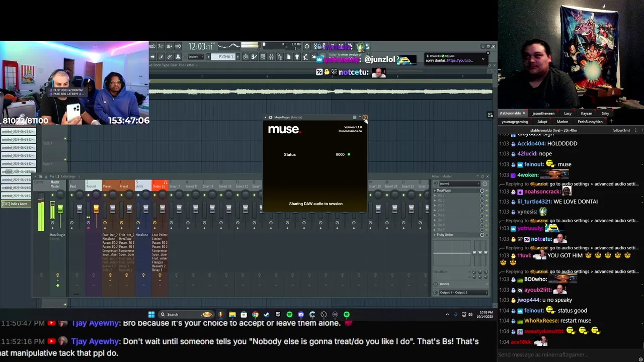Click the mixer equalizer graph

pyautogui.click(x=453, y=254)
